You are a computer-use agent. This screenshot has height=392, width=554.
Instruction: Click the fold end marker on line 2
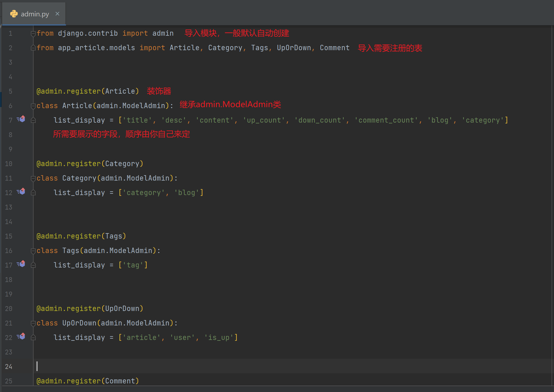tap(33, 48)
